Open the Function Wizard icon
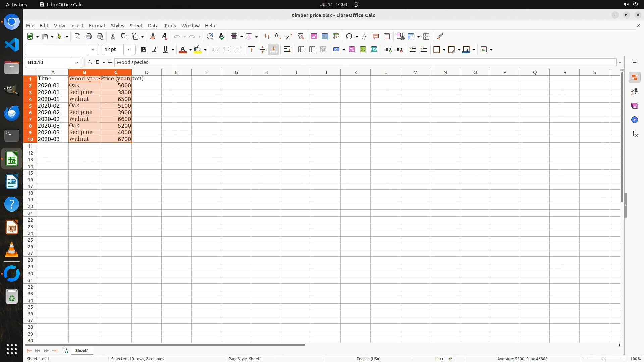Image resolution: width=644 pixels, height=362 pixels. tap(90, 62)
